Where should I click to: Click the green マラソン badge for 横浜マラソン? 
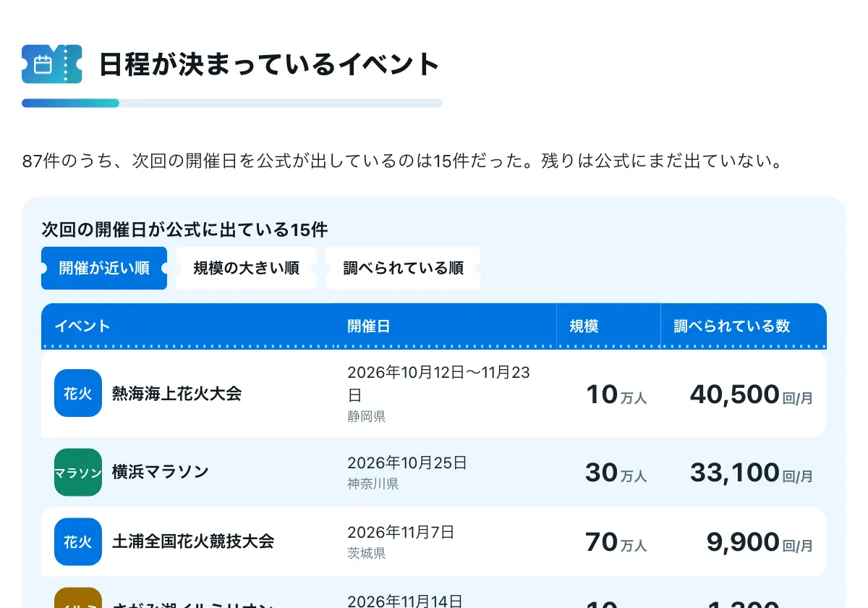78,472
